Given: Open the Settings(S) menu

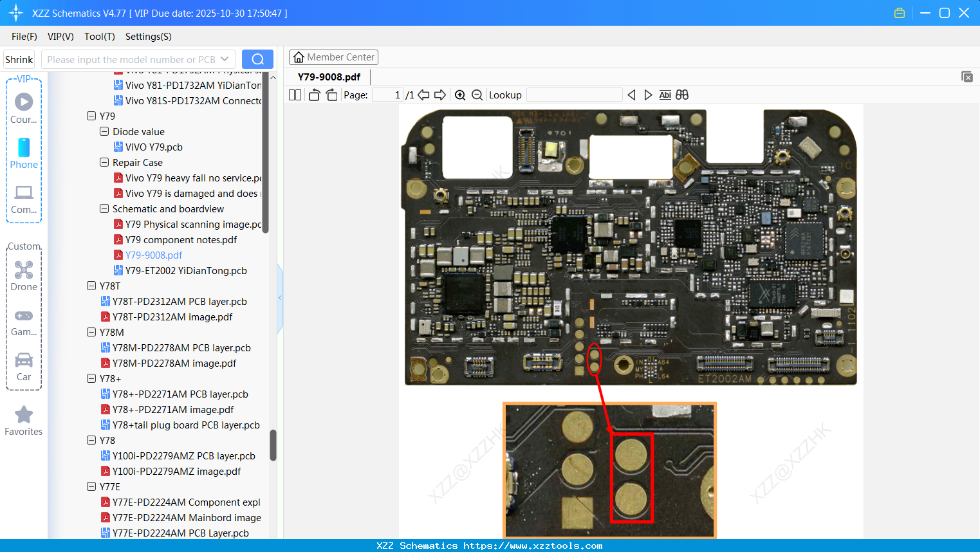Looking at the screenshot, I should [149, 37].
